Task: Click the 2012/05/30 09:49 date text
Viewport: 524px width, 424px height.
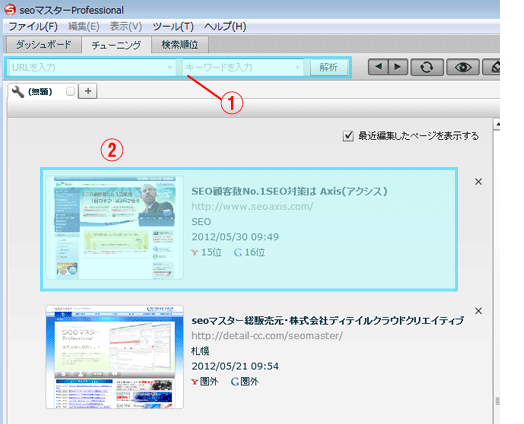Action: coord(235,237)
